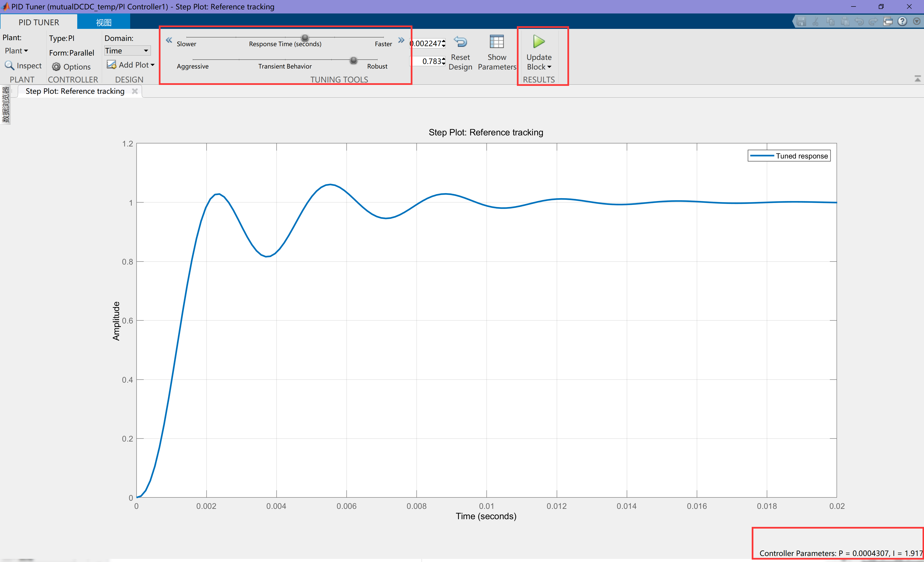Click the Reset Design arrow icon
Viewport: 924px width, 562px height.
click(x=460, y=42)
